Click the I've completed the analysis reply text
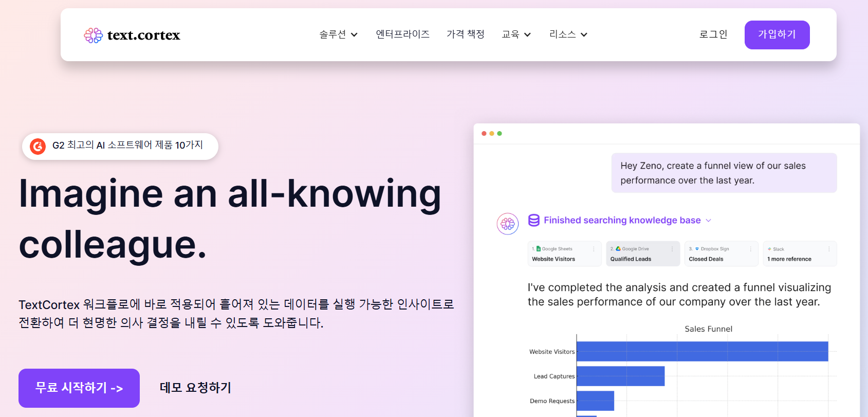 click(679, 295)
